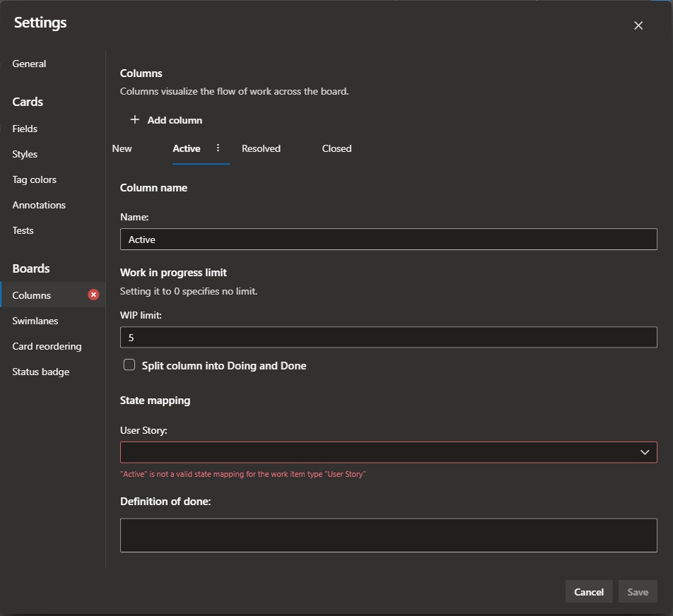Open Swimlanes settings

[x=35, y=321]
